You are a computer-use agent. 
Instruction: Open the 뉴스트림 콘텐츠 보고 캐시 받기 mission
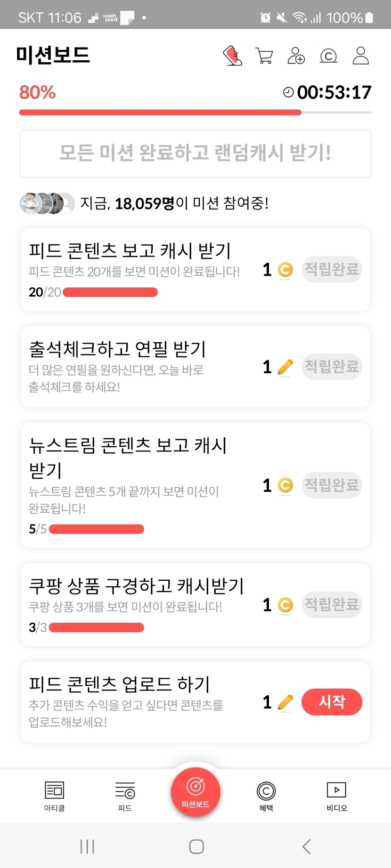(x=141, y=485)
